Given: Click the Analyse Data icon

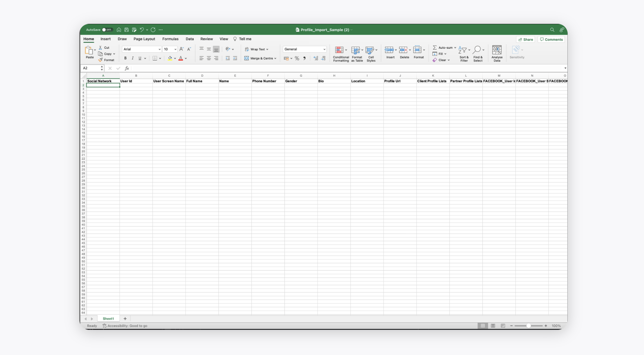Looking at the screenshot, I should [497, 50].
